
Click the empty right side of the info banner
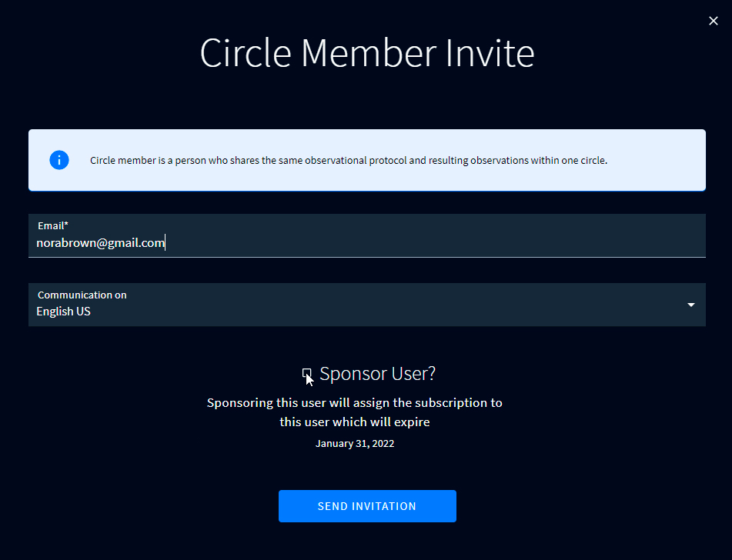(x=662, y=161)
